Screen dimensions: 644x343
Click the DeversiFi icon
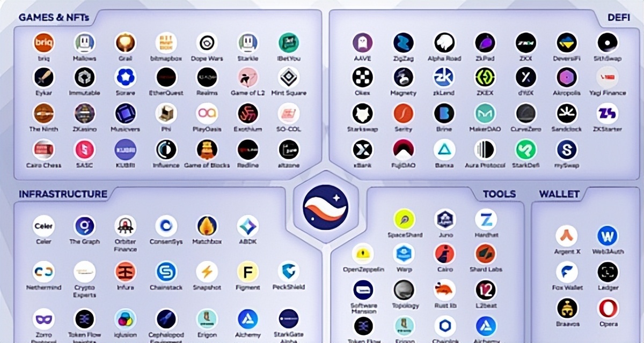(567, 42)
